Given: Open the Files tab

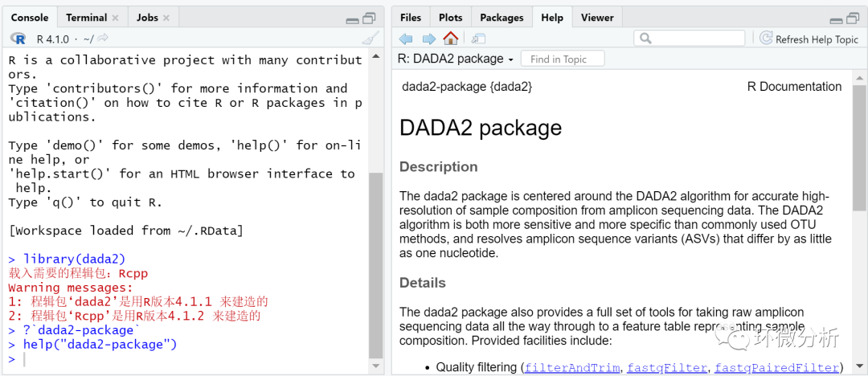Looking at the screenshot, I should 410,17.
